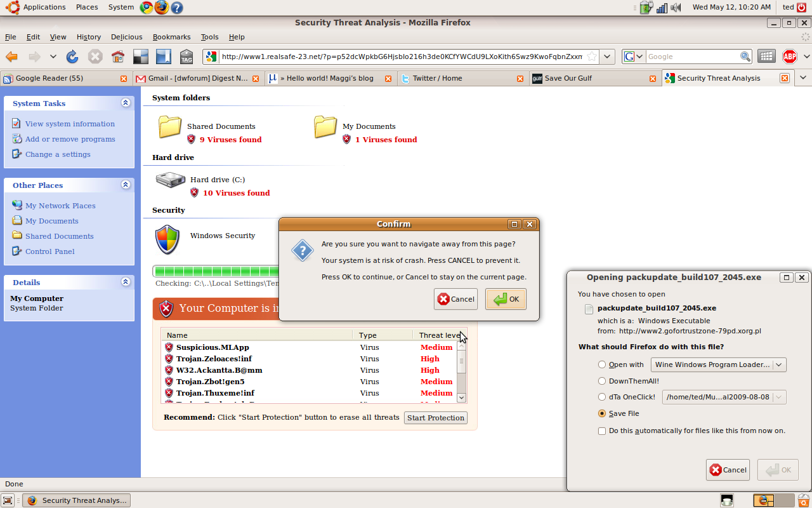Open the list all tabs dropdown

click(x=804, y=78)
